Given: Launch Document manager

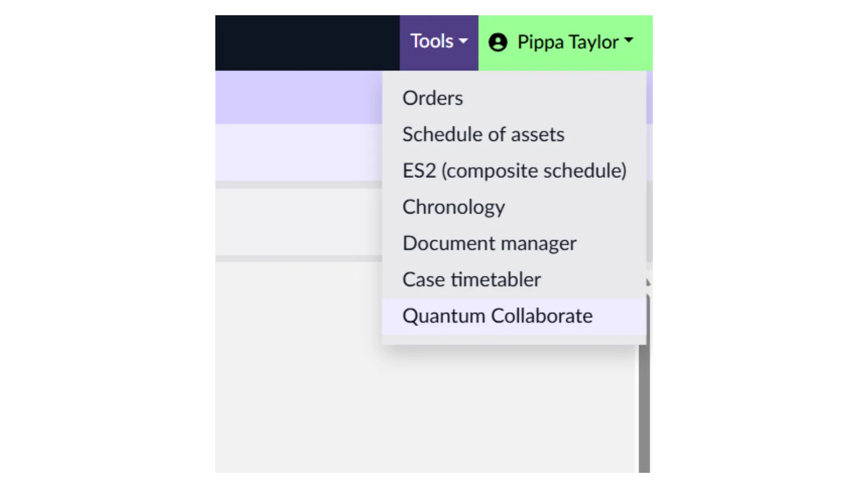Looking at the screenshot, I should (x=489, y=243).
